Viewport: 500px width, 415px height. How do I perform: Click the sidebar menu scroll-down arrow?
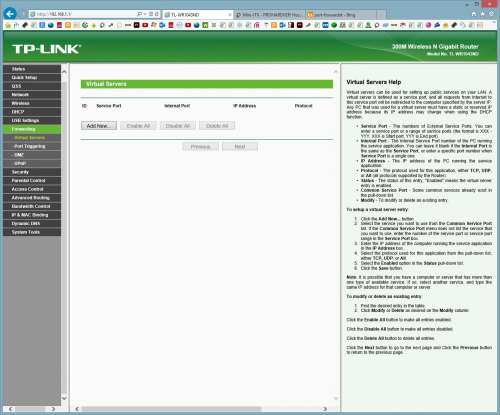[x=64, y=398]
